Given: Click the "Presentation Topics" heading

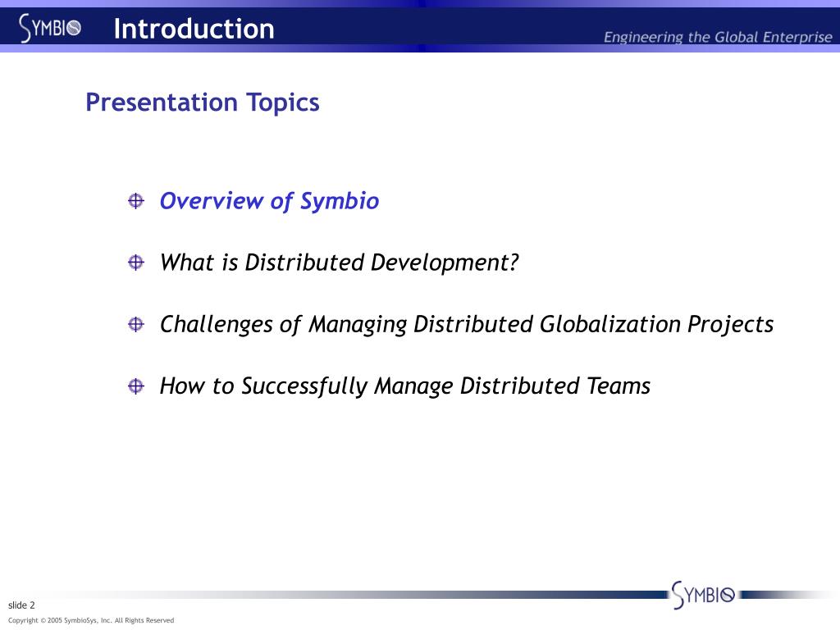Looking at the screenshot, I should click(x=203, y=103).
